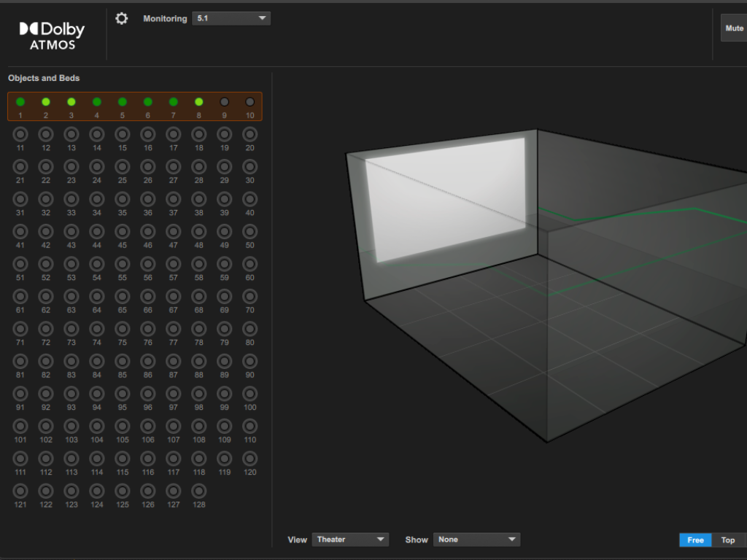Click the Dolby Atmos logo

(x=52, y=34)
